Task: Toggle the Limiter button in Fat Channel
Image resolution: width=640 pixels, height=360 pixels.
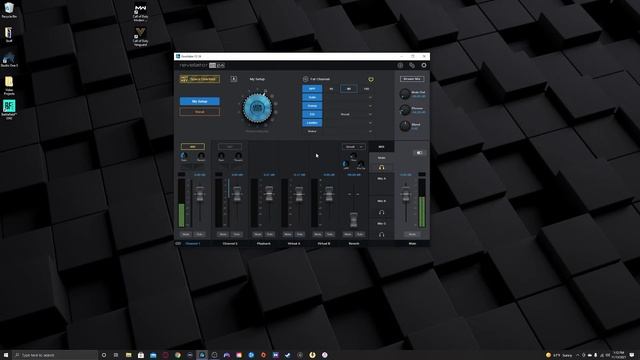Action: pyautogui.click(x=312, y=123)
